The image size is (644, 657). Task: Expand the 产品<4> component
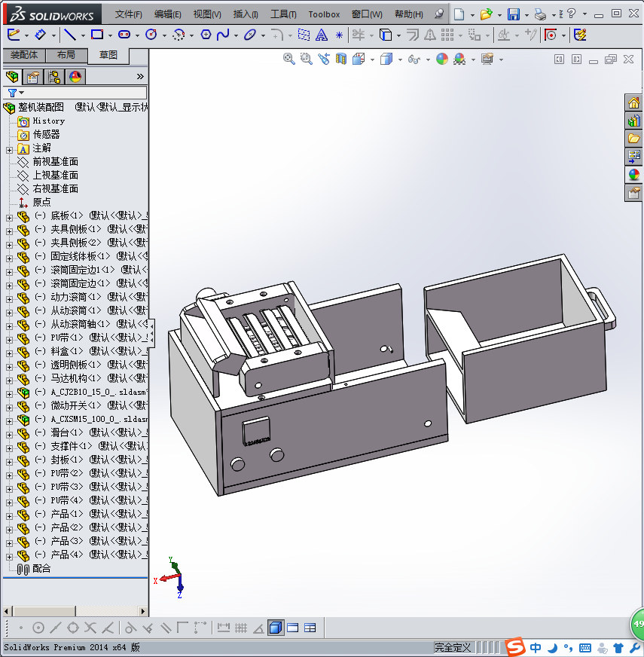pyautogui.click(x=9, y=557)
